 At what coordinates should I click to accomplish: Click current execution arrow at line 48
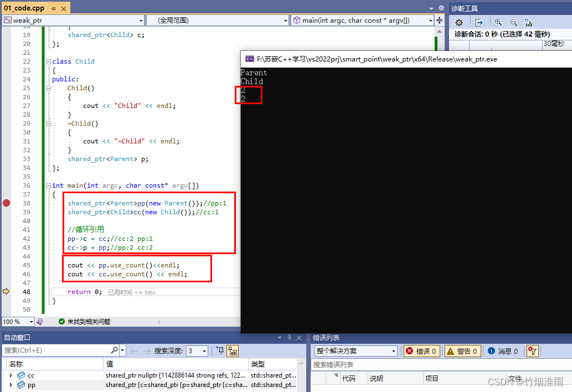point(6,291)
